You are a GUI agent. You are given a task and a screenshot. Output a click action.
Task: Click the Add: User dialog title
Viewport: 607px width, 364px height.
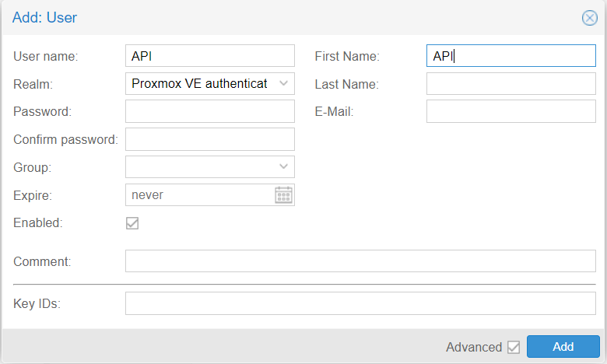[x=44, y=18]
